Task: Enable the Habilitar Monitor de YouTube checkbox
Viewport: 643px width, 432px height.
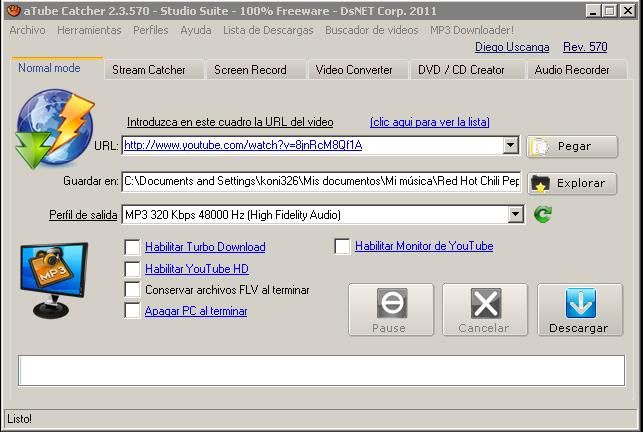Action: (342, 247)
